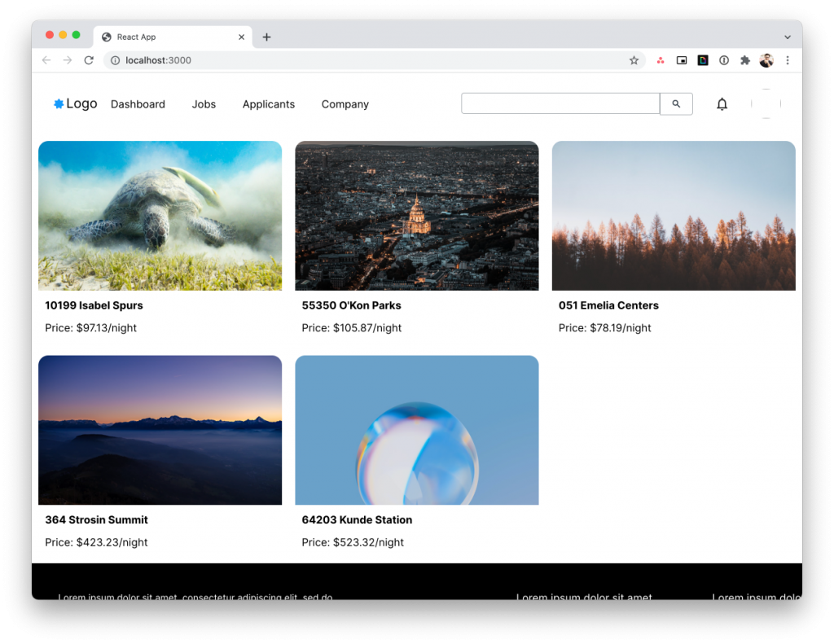Click the circled-exclamation extension icon
This screenshot has width=834, height=644.
[x=724, y=60]
